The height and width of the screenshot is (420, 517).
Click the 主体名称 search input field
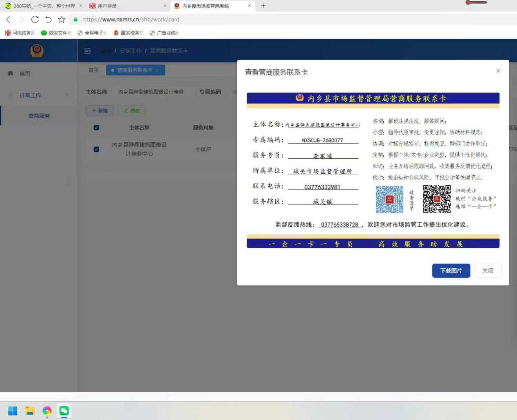pyautogui.click(x=151, y=91)
